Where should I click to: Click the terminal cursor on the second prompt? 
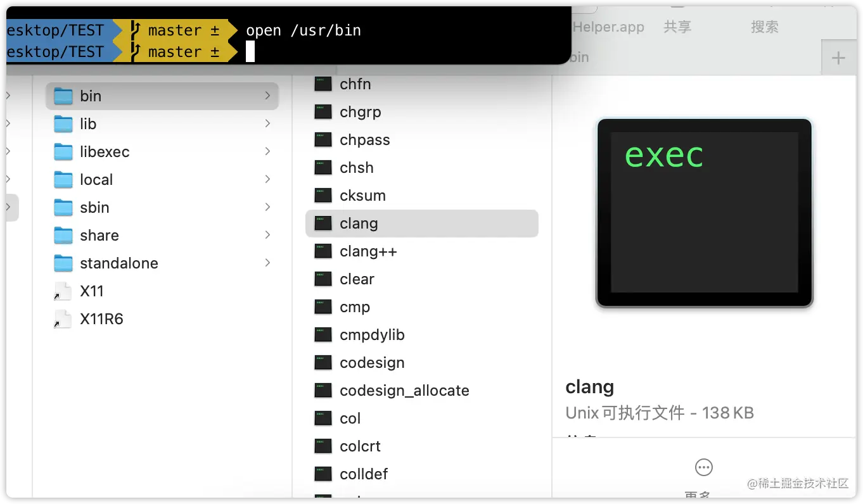pos(250,52)
